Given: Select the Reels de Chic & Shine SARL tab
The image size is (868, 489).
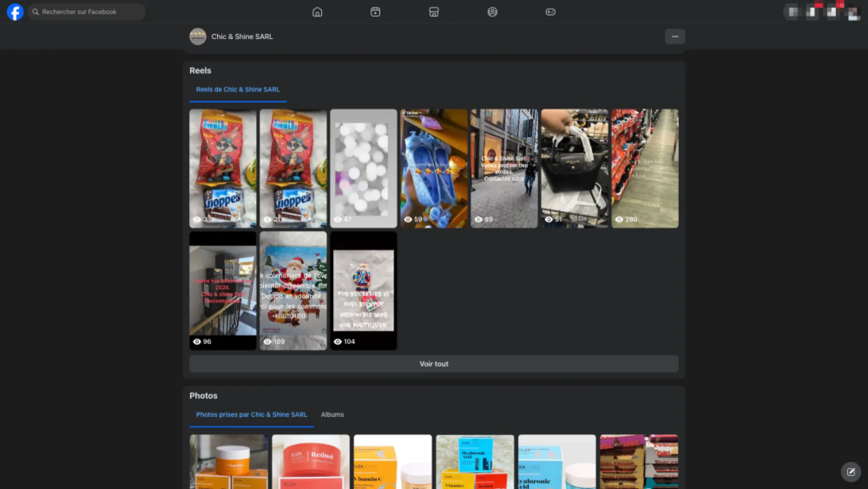Looking at the screenshot, I should pyautogui.click(x=238, y=89).
